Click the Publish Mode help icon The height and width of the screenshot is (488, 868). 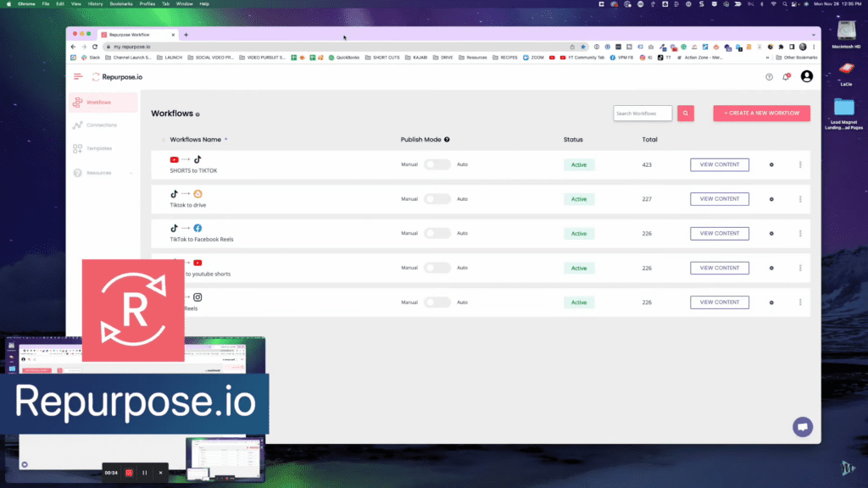click(447, 140)
